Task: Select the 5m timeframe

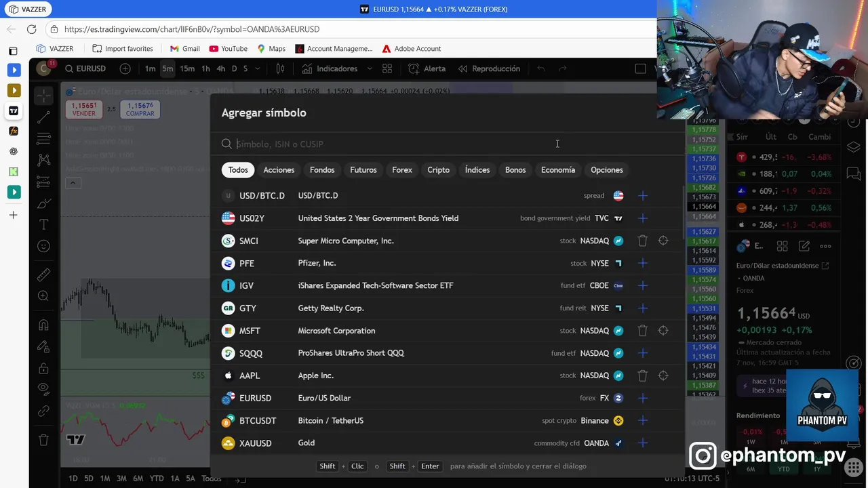Action: tap(167, 68)
